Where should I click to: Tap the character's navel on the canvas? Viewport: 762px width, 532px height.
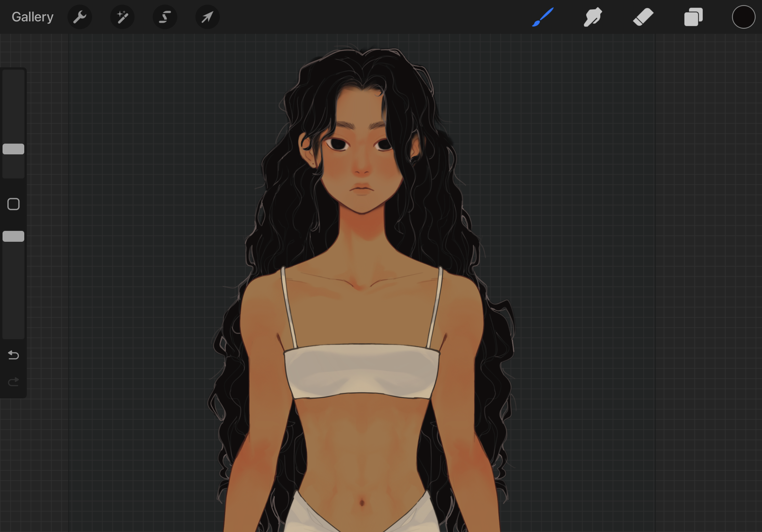[x=362, y=503]
